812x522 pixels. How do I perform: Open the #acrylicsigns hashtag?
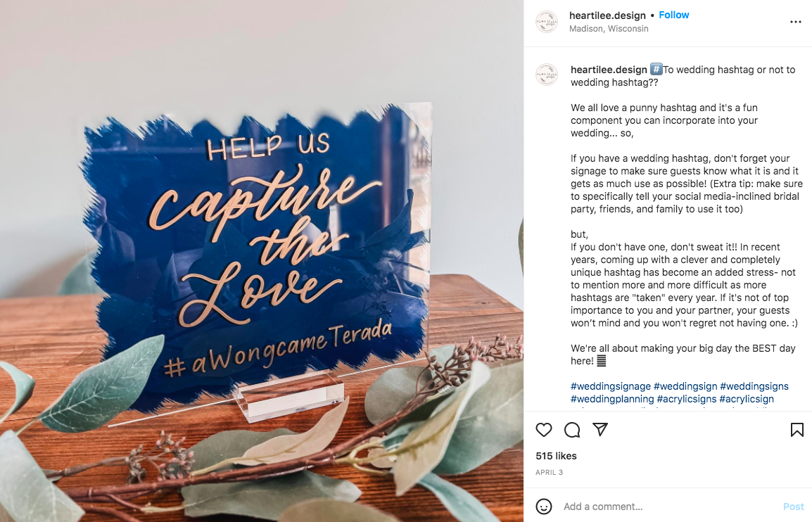(x=687, y=400)
